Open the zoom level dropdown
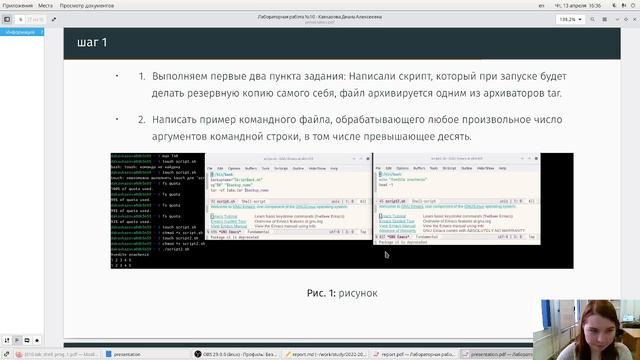 (x=570, y=19)
